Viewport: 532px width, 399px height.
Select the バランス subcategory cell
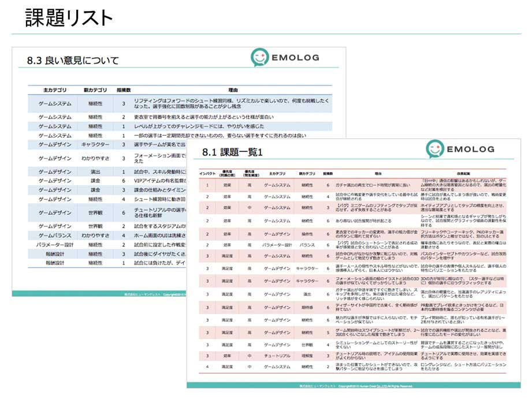point(307,245)
